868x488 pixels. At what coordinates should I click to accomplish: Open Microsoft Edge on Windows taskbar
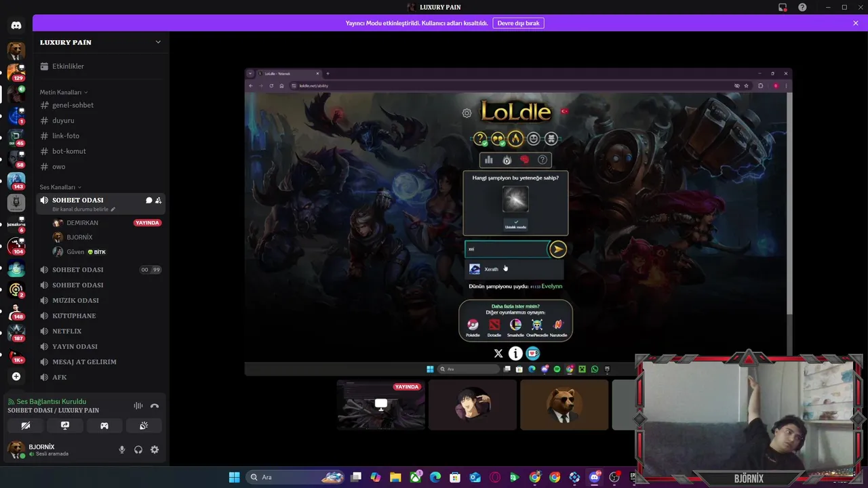[435, 477]
